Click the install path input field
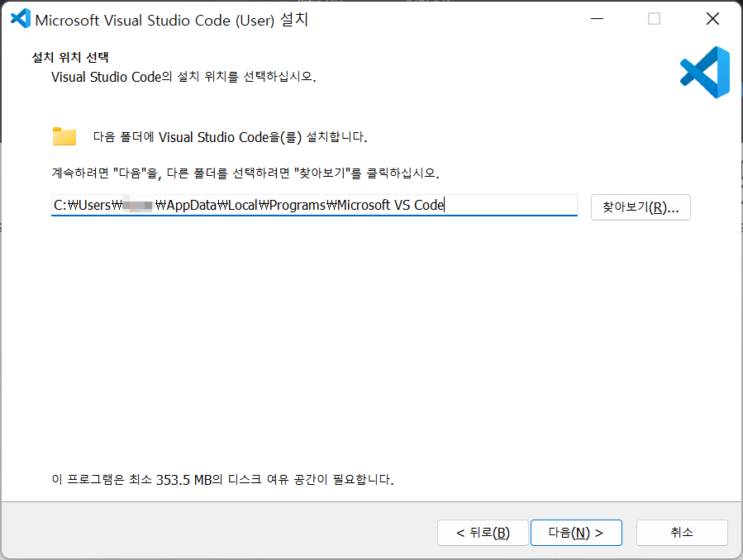 pyautogui.click(x=314, y=205)
